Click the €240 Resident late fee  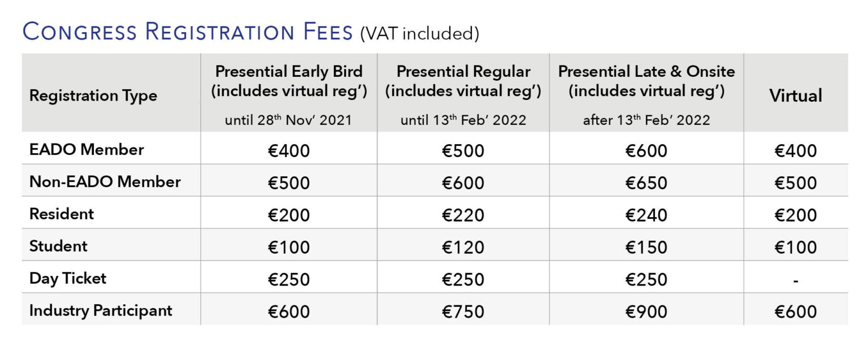646,215
